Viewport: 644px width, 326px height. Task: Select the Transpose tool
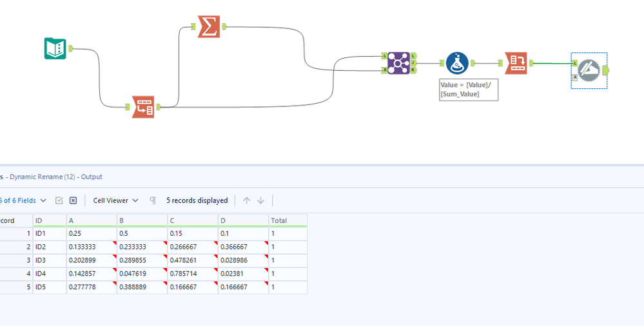(x=143, y=107)
